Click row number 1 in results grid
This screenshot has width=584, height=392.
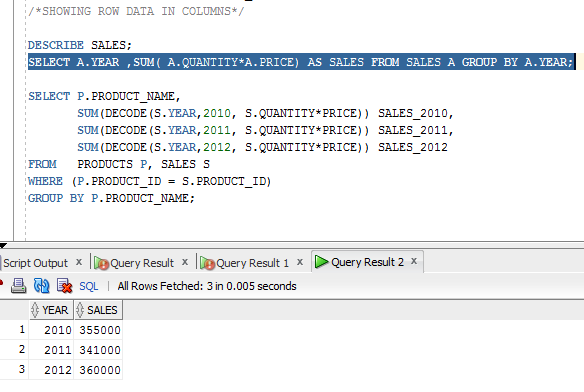(22, 330)
